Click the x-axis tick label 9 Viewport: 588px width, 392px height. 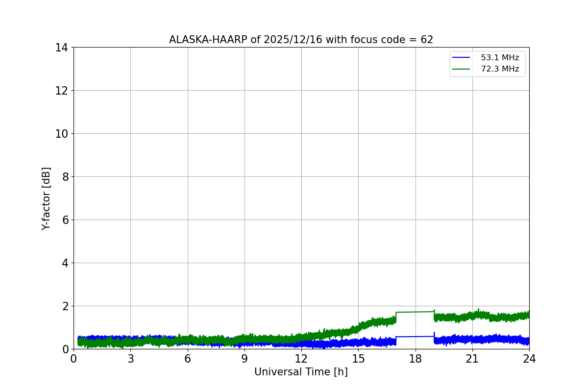[245, 359]
